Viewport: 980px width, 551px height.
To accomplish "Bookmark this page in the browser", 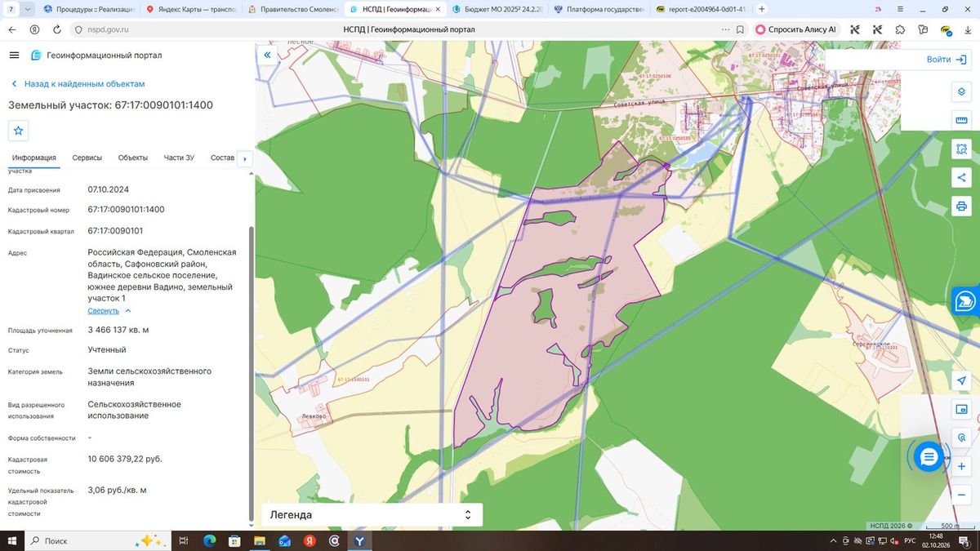I will pos(740,29).
